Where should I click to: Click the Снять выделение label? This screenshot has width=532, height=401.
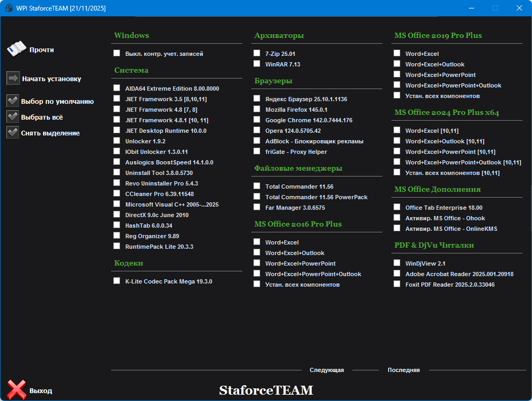pyautogui.click(x=50, y=133)
